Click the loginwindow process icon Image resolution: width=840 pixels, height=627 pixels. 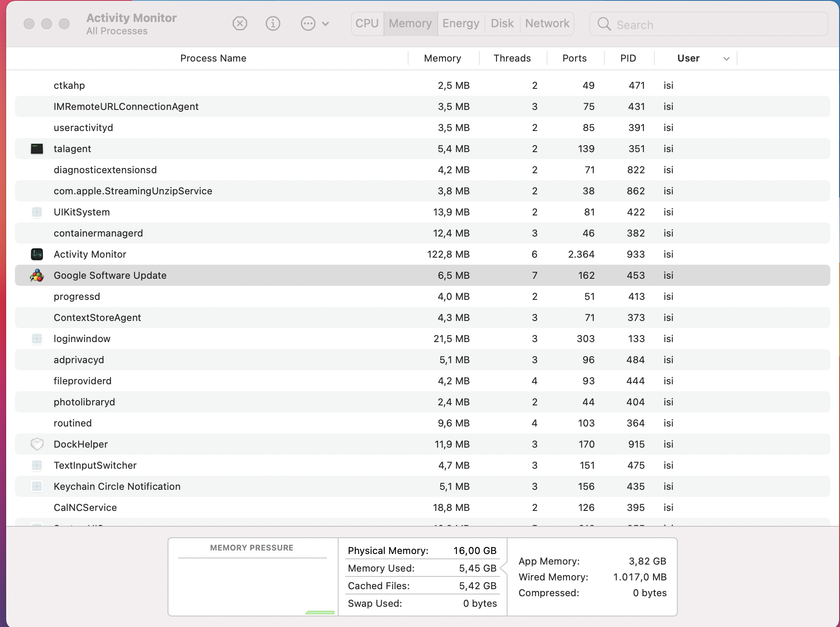tap(37, 339)
